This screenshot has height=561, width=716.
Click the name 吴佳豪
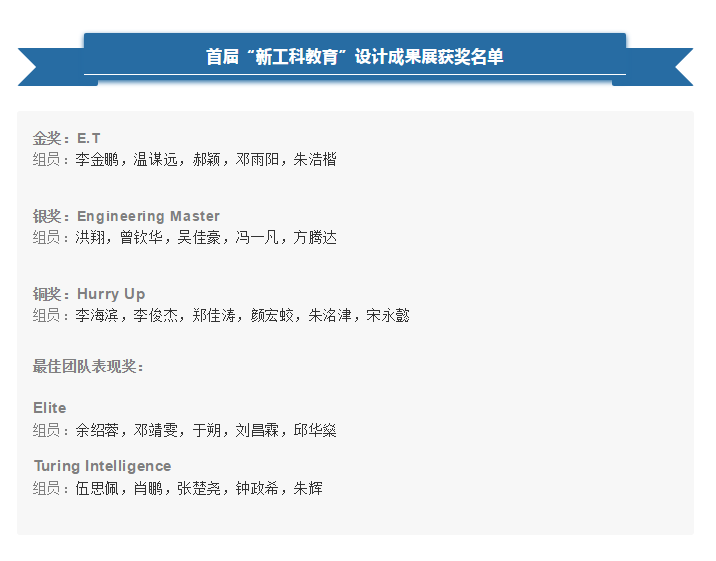click(199, 237)
